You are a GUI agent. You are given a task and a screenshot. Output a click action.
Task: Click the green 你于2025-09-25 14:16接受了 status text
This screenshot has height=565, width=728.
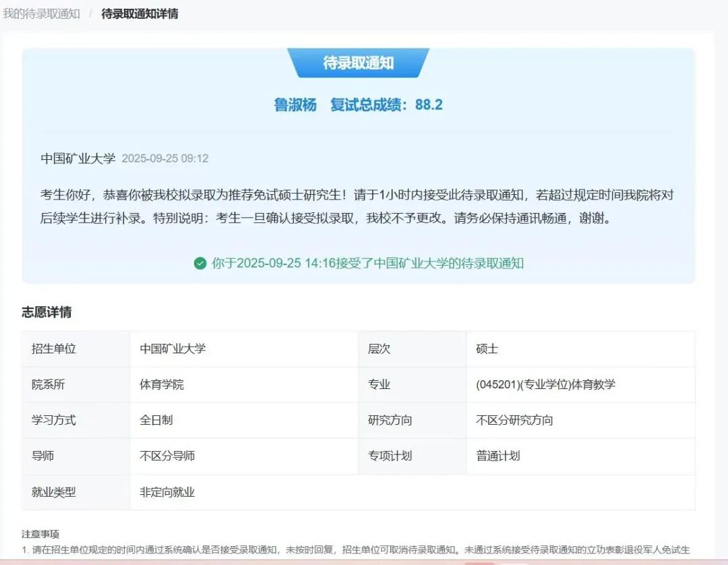[368, 263]
